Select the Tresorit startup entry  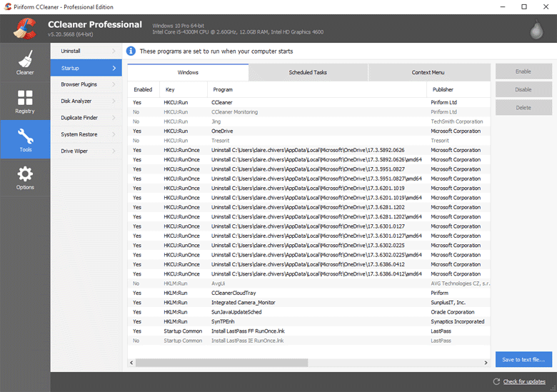[x=308, y=141]
